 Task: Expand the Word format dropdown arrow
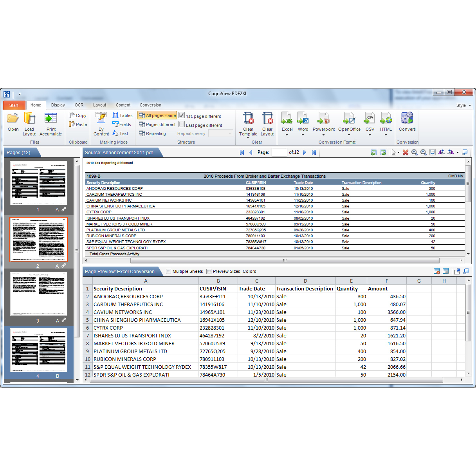[303, 135]
